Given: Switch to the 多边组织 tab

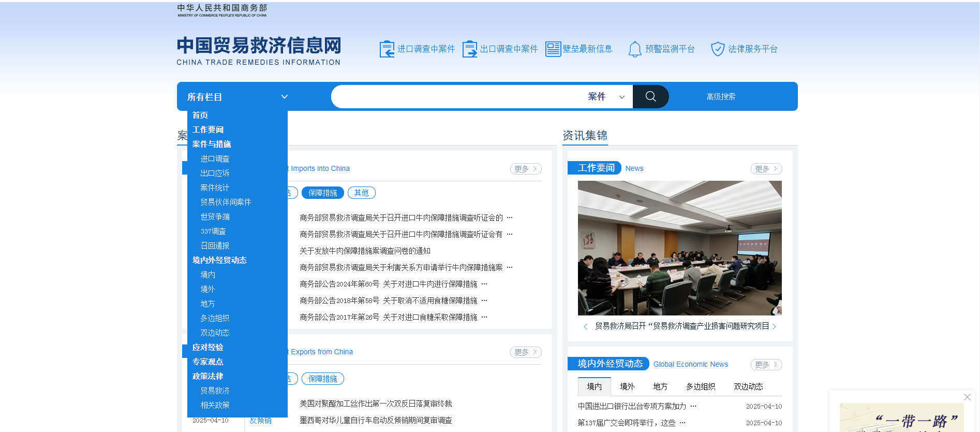Looking at the screenshot, I should tap(700, 387).
